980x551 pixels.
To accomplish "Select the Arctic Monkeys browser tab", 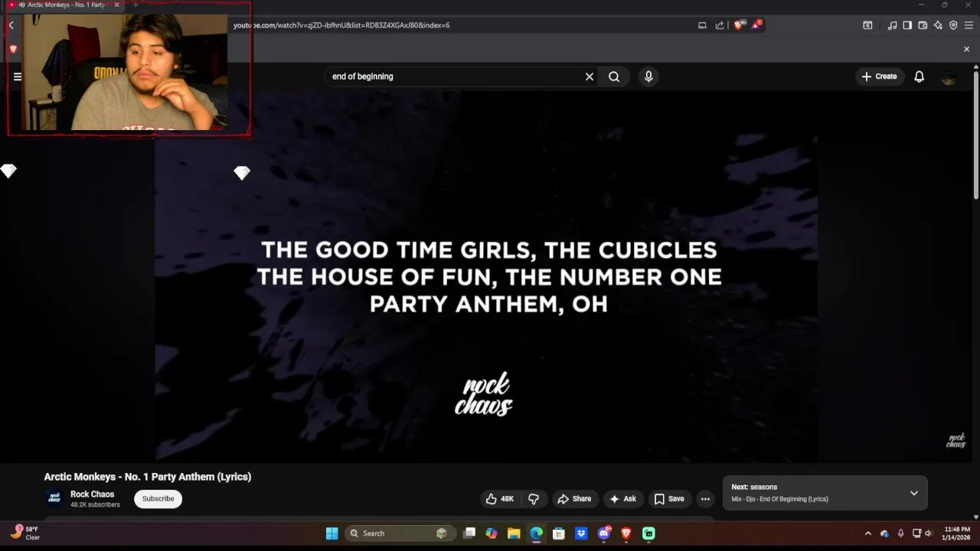I will coord(64,5).
